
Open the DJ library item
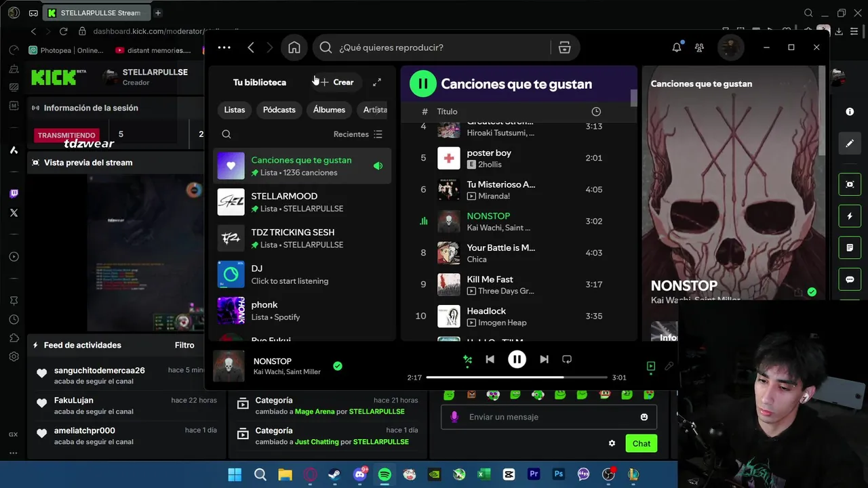pos(302,274)
